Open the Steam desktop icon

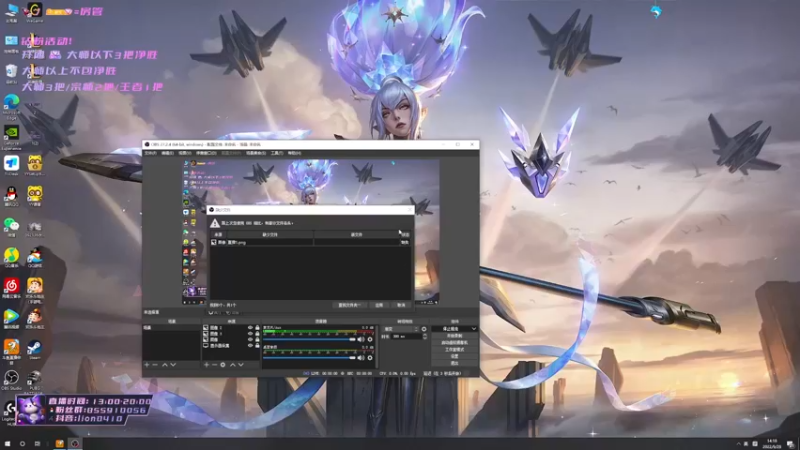pyautogui.click(x=35, y=349)
